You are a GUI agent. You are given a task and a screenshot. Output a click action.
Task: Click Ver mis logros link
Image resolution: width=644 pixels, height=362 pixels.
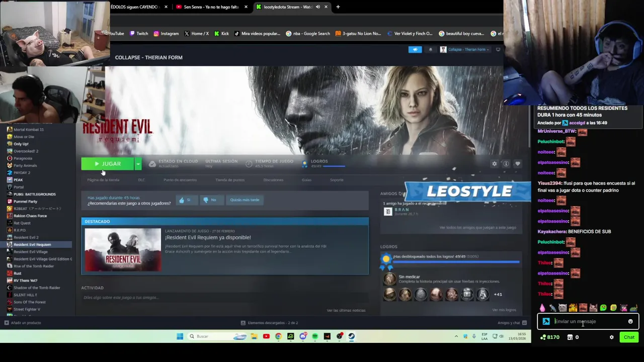click(504, 310)
